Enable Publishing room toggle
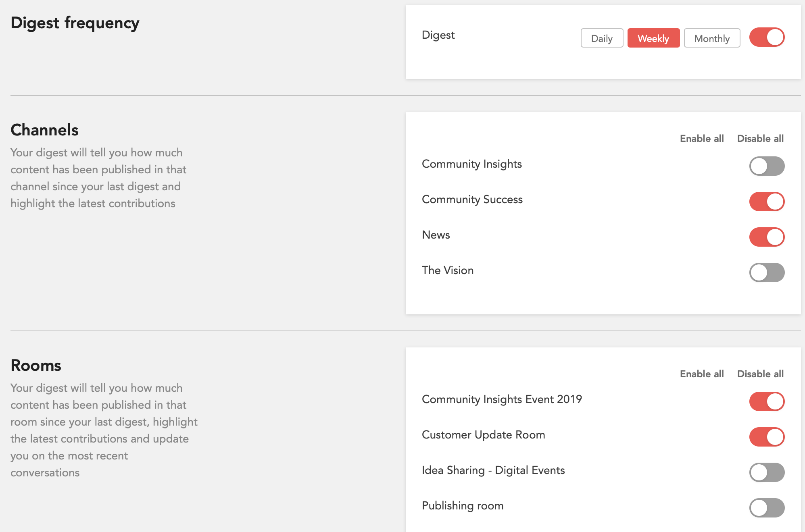This screenshot has width=805, height=532. coord(767,508)
